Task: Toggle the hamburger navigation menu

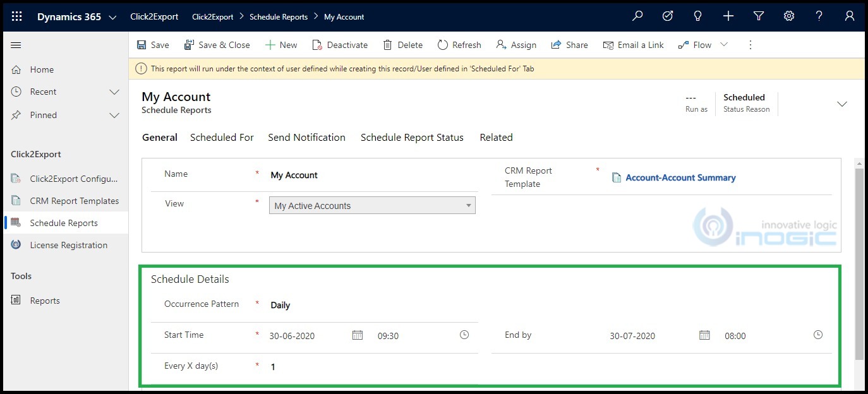Action: click(16, 45)
